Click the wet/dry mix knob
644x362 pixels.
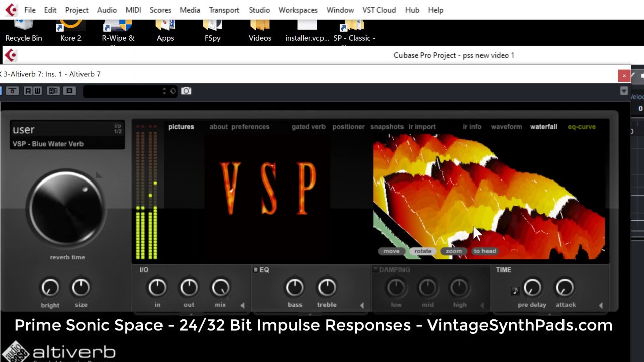click(x=220, y=287)
